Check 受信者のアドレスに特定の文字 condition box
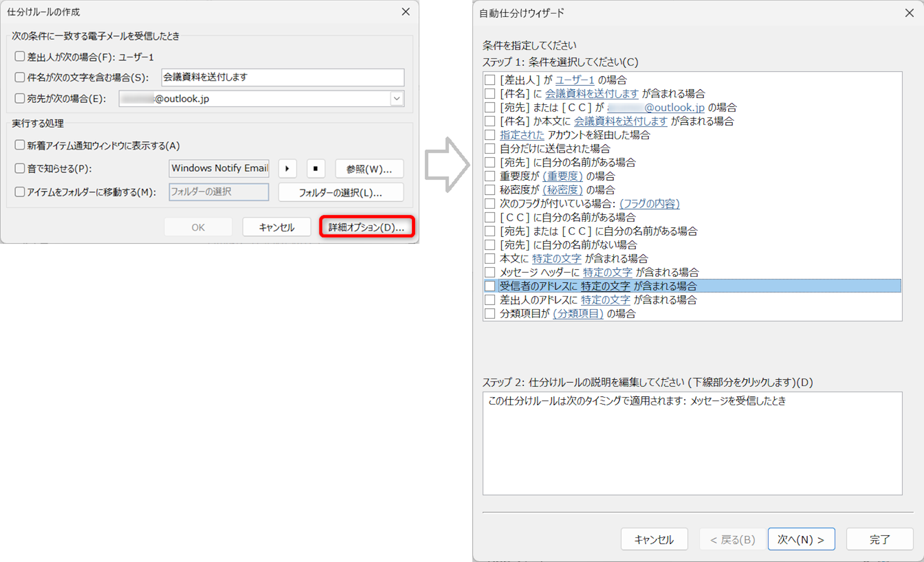The width and height of the screenshot is (924, 562). (x=490, y=286)
